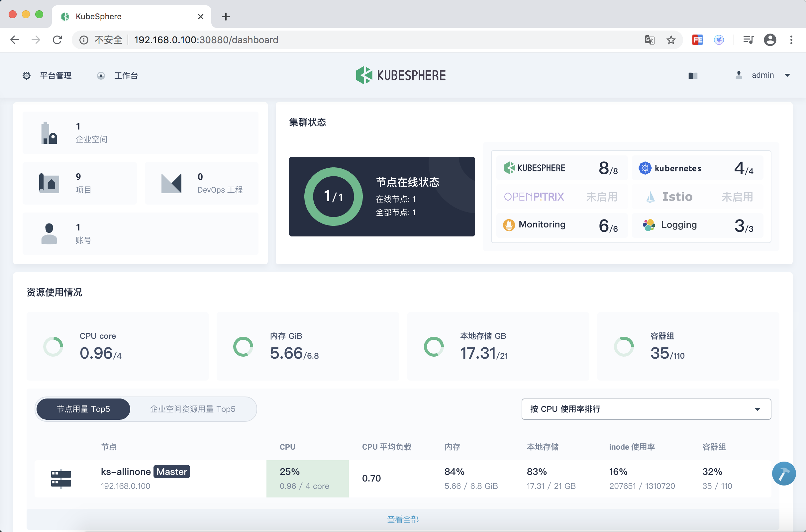This screenshot has height=532, width=806.
Task: Open the 工作台 workbench menu item
Action: pos(126,75)
